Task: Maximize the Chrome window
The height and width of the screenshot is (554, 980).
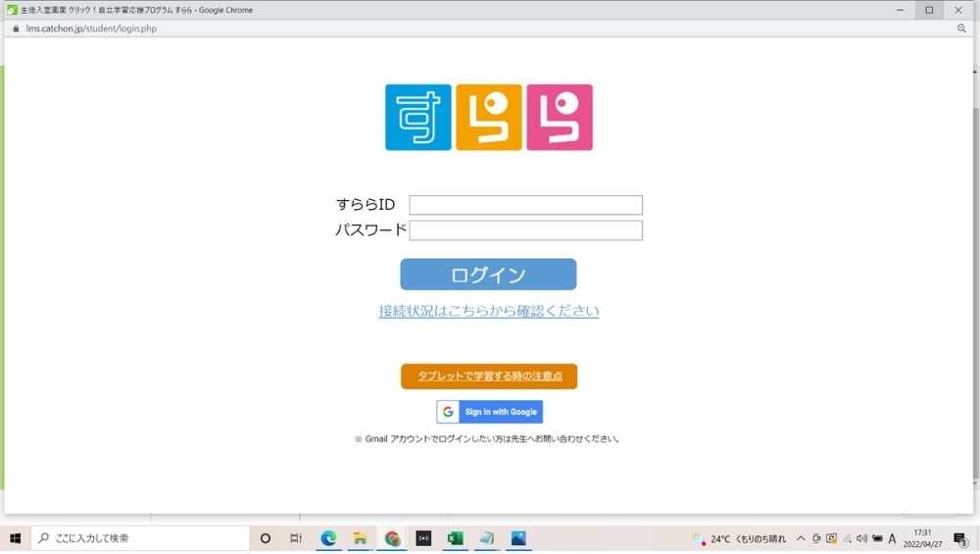Action: click(x=929, y=10)
